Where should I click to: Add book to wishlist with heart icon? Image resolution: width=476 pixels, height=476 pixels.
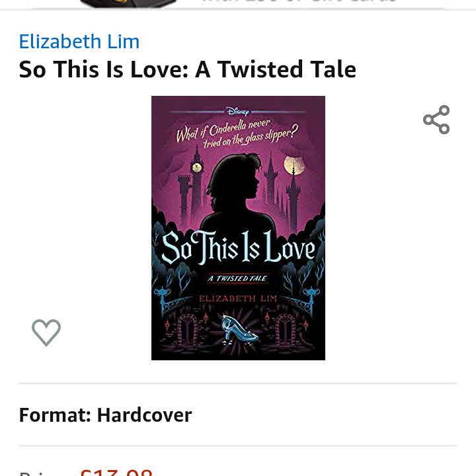click(x=46, y=333)
